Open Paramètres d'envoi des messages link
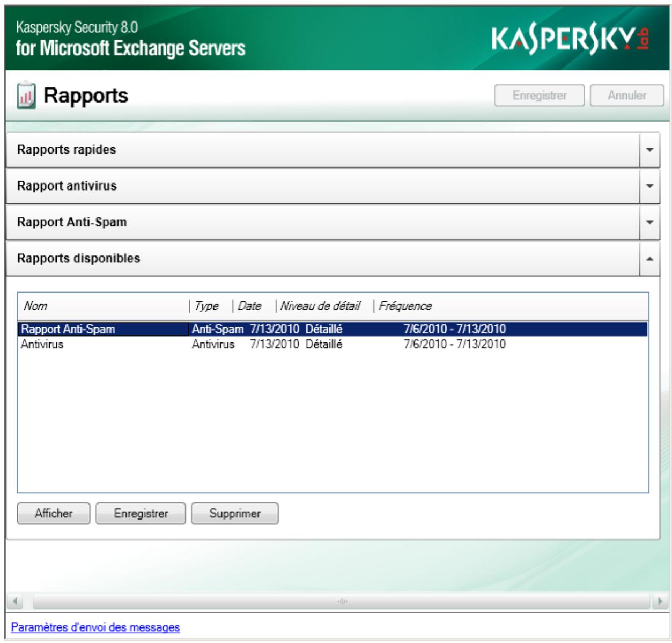672x643 pixels. click(x=95, y=627)
